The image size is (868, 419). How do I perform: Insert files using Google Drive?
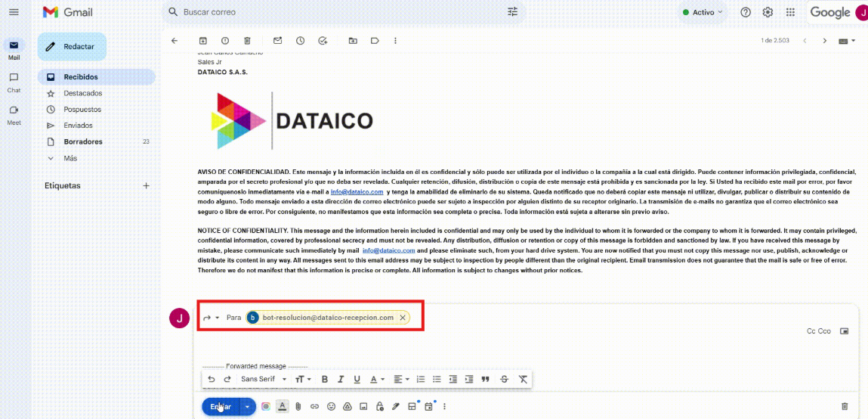pos(347,406)
